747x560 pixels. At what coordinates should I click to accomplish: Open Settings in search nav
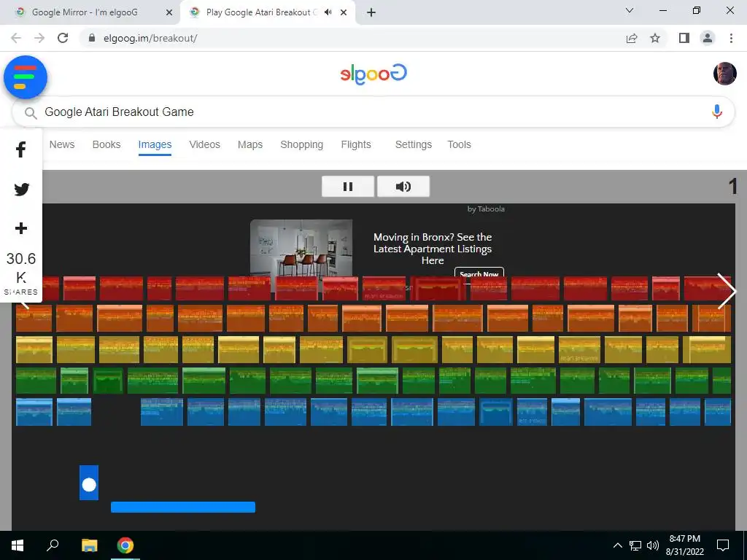[x=414, y=144]
